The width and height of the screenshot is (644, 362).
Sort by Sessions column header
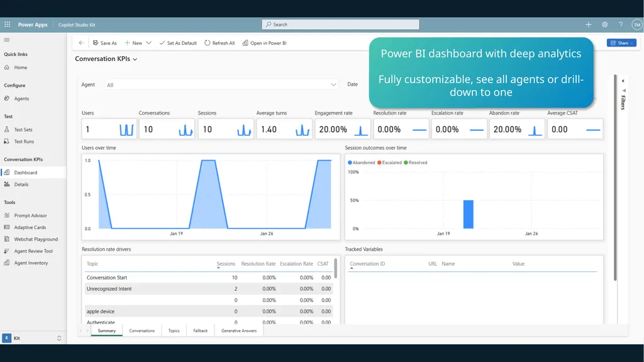pyautogui.click(x=226, y=264)
